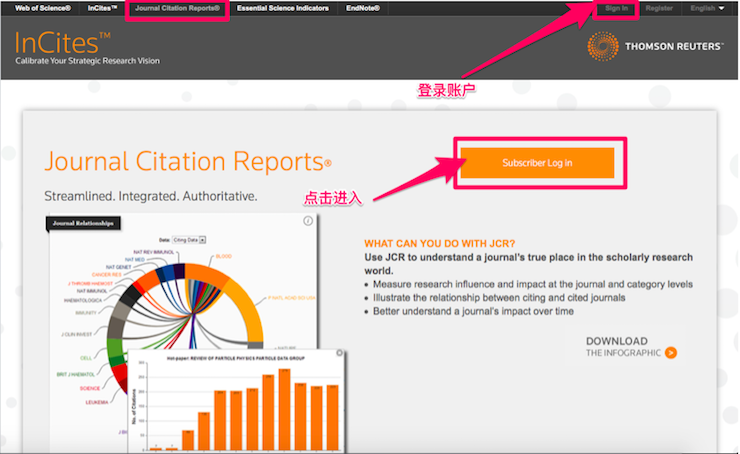Viewport: 740px width, 454px height.
Task: Open the InCites top navigation tab
Action: click(x=102, y=8)
